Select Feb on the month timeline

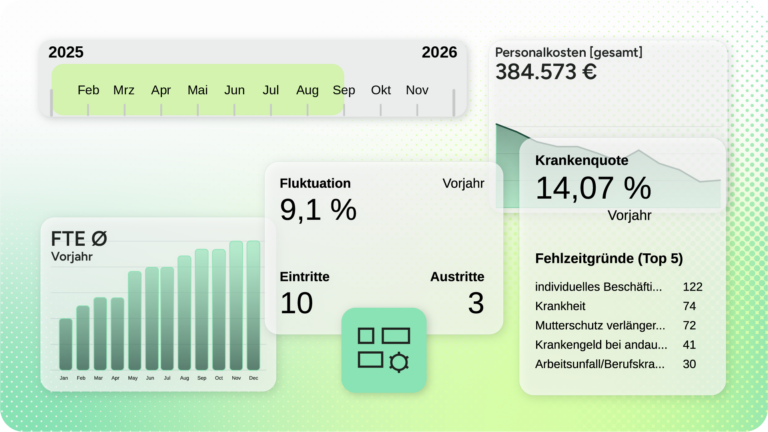pyautogui.click(x=88, y=90)
